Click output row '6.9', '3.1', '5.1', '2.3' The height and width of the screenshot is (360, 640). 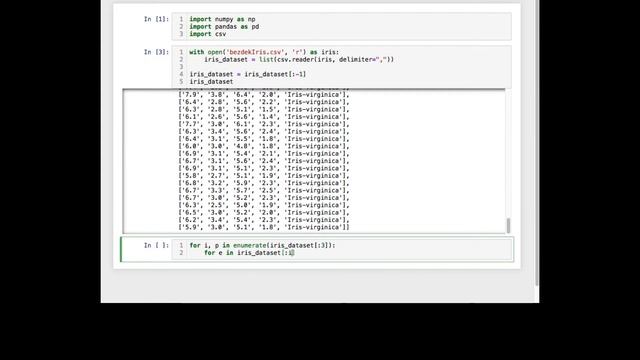[264, 168]
